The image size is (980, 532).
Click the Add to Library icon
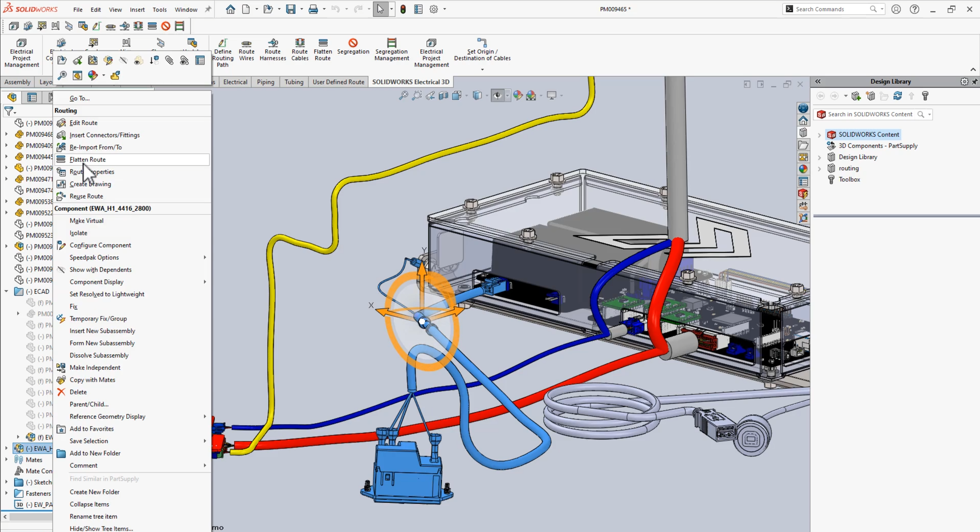(856, 96)
